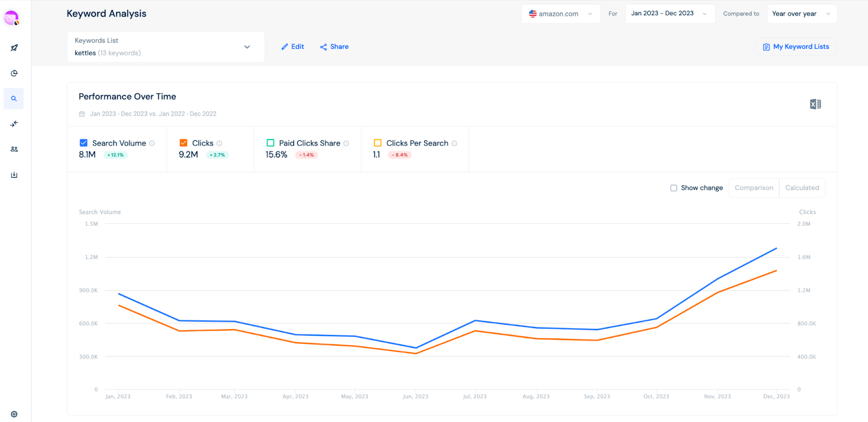Click the 9.2M Clicks value

[x=188, y=155]
